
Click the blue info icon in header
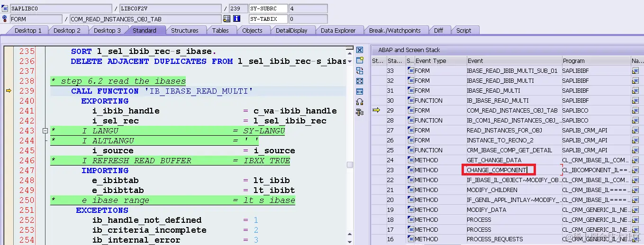coord(237,19)
